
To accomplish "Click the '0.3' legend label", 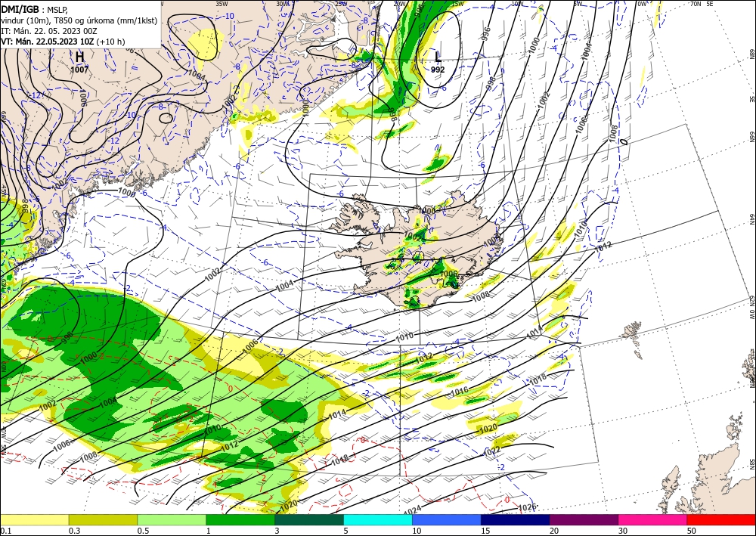I will tap(74, 531).
